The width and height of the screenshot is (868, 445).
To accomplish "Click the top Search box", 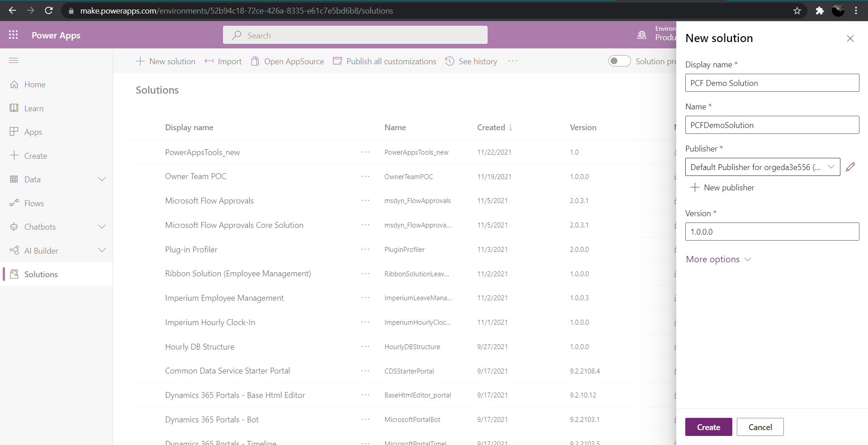I will tap(355, 35).
